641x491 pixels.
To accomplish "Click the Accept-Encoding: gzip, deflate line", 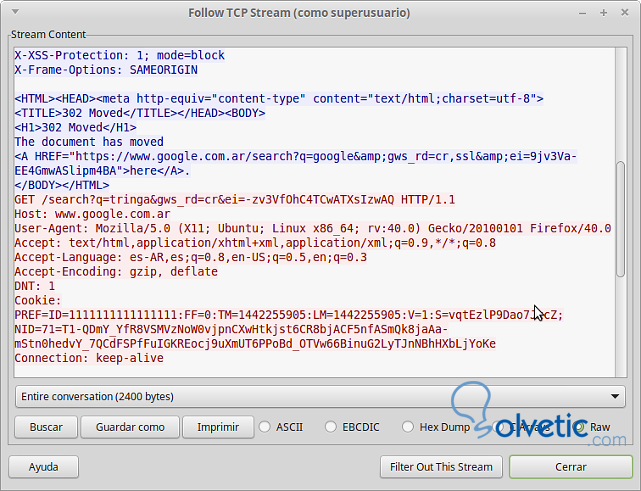I will [116, 271].
